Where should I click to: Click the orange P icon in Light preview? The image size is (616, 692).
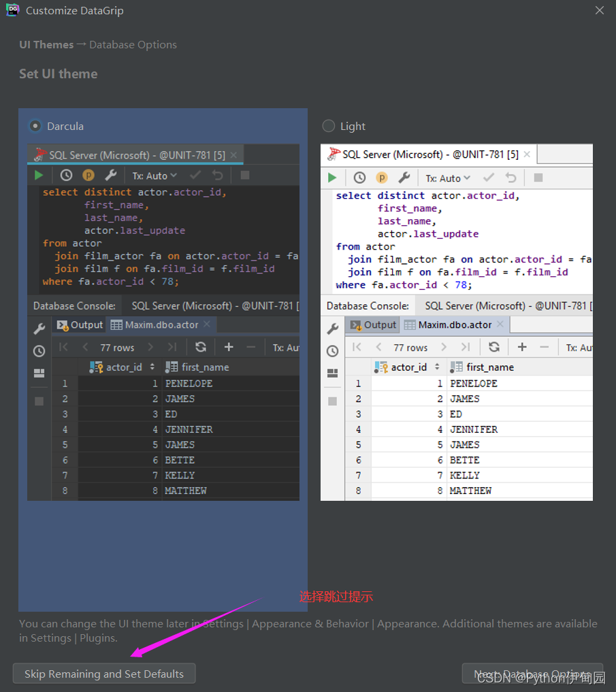[382, 178]
